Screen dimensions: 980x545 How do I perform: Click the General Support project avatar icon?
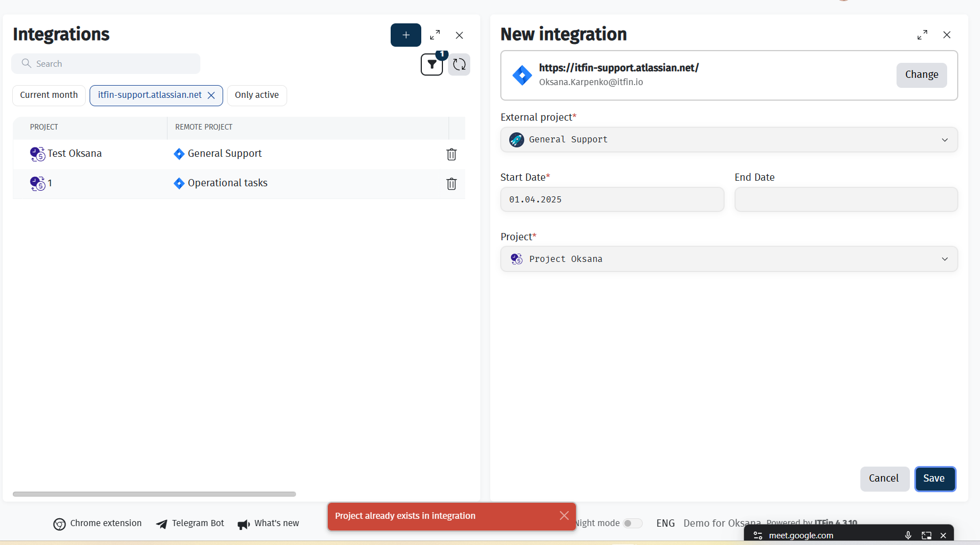(516, 140)
